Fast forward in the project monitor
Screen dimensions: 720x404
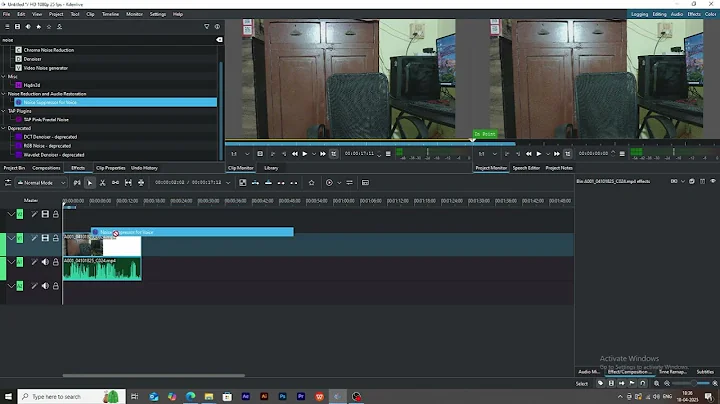click(557, 154)
